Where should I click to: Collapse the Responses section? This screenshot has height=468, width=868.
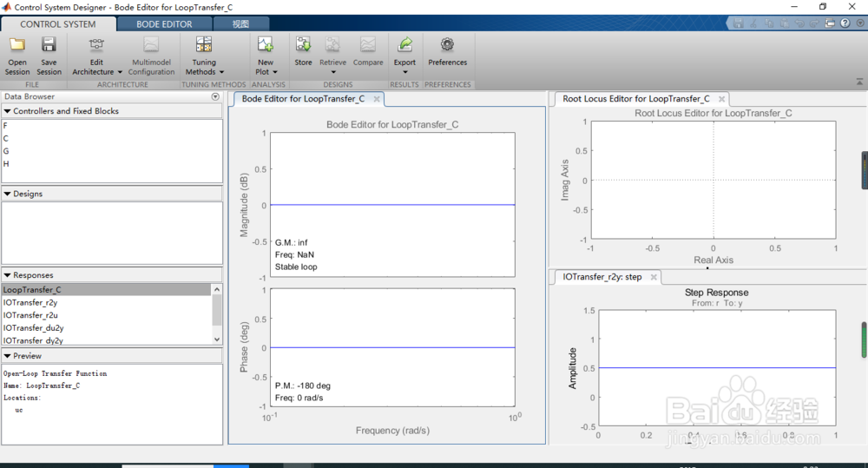(7, 275)
